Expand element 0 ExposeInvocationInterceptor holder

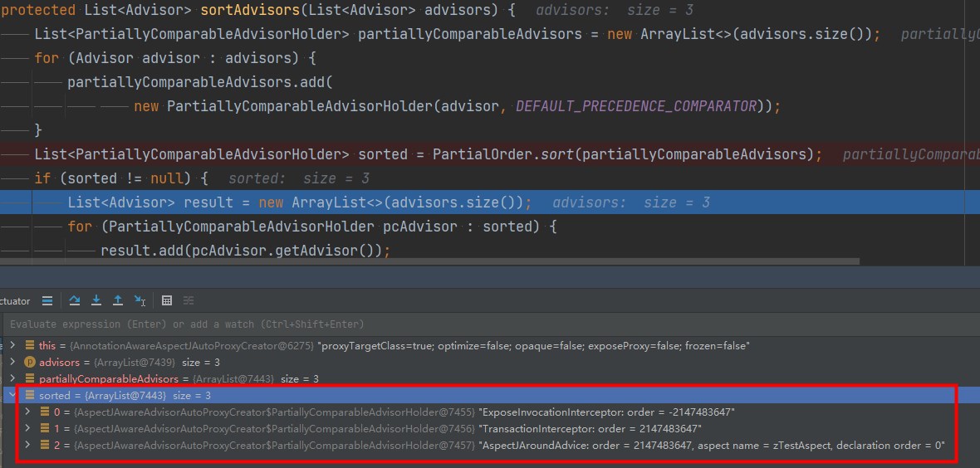click(27, 412)
